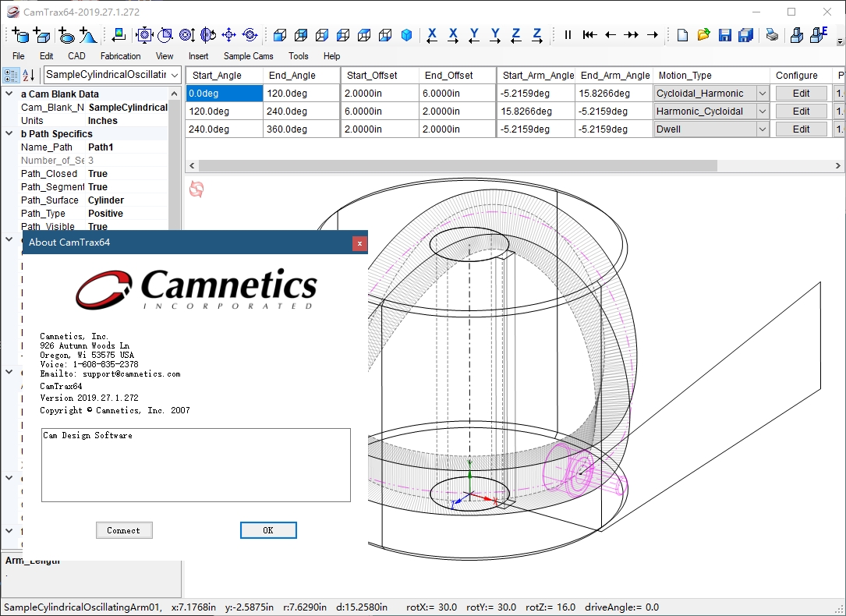Open the Sample Cams menu
Viewport: 846px width, 616px height.
pos(248,56)
